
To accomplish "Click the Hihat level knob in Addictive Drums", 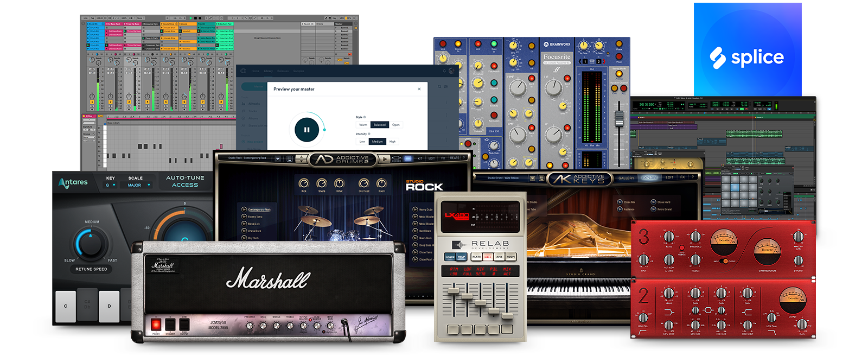I will [339, 183].
